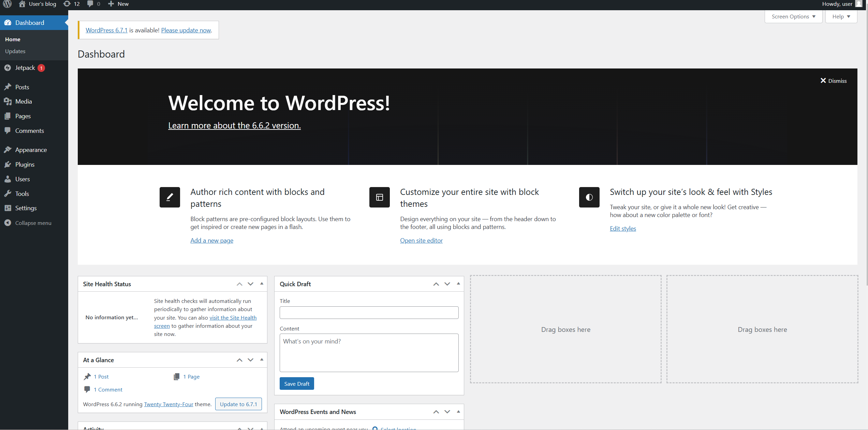This screenshot has width=868, height=430.
Task: Click the Quick Draft Title input field
Action: (369, 312)
